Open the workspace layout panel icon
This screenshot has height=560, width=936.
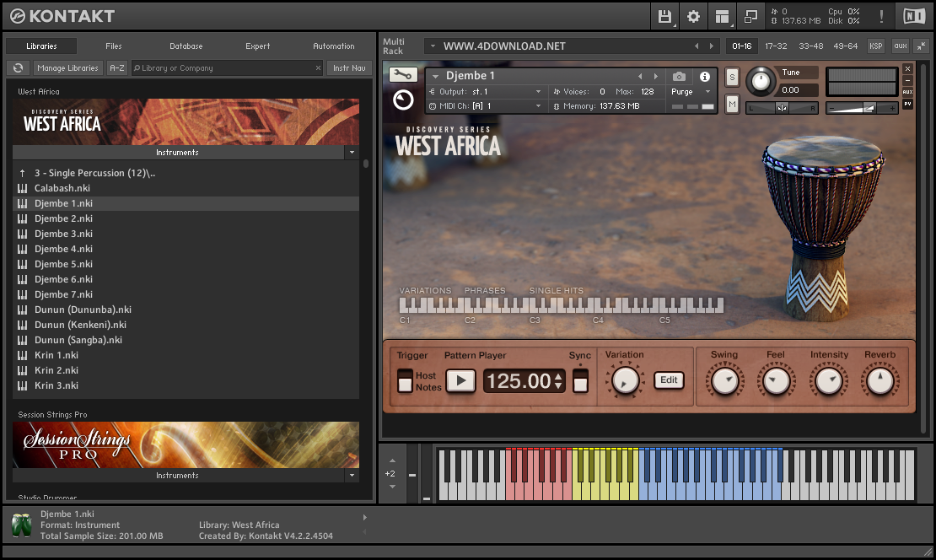pyautogui.click(x=723, y=16)
